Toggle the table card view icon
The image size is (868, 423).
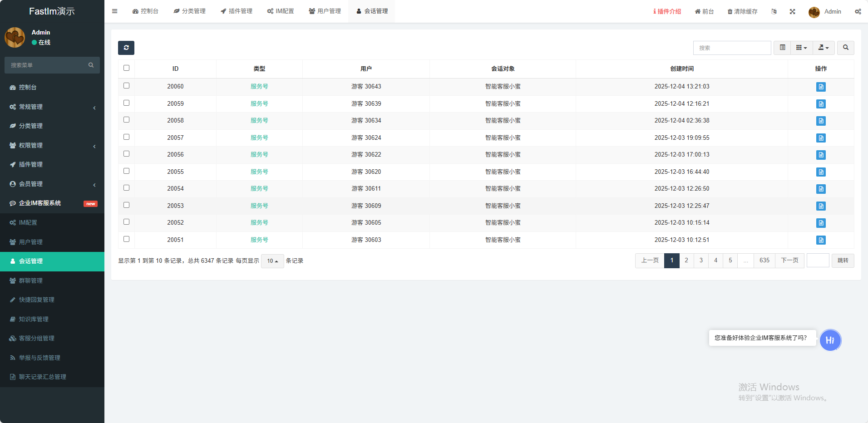(782, 48)
